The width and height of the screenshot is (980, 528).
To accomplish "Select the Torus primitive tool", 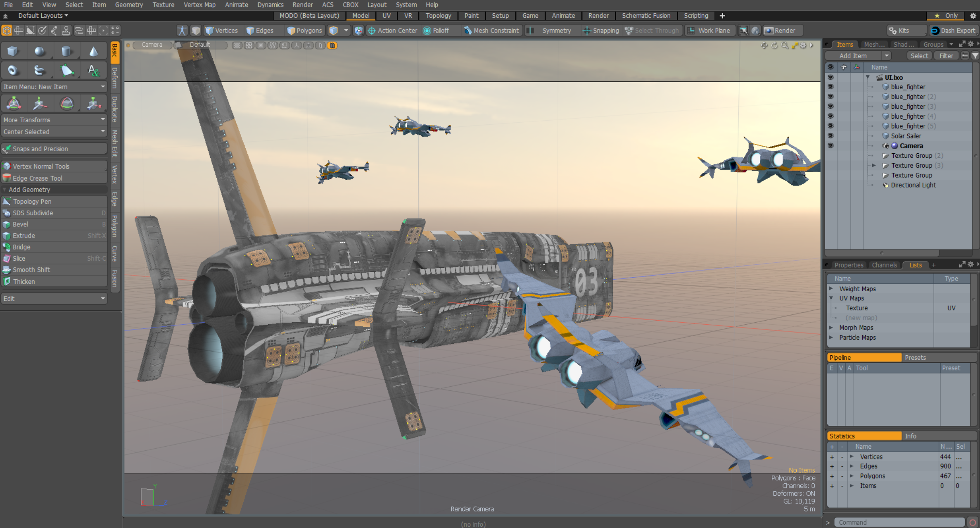I will point(13,71).
